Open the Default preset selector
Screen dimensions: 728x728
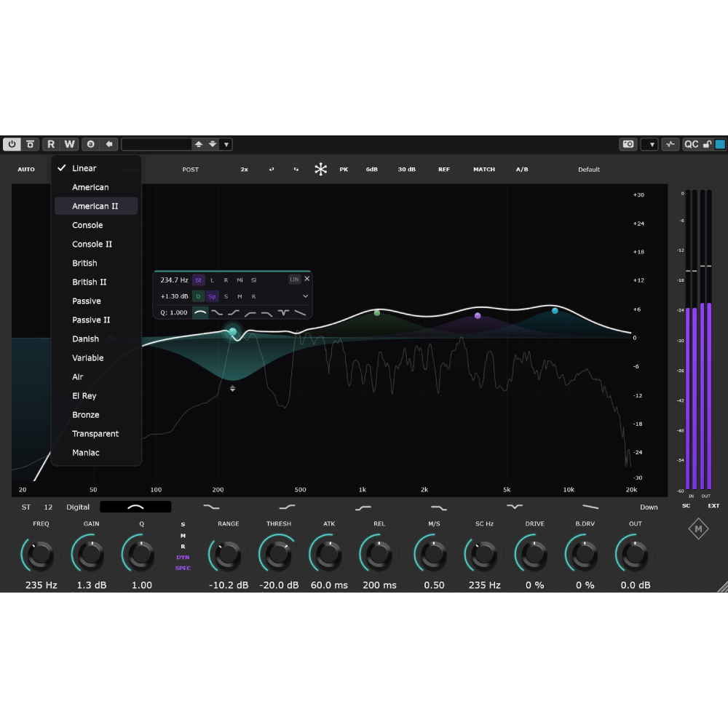pos(589,170)
